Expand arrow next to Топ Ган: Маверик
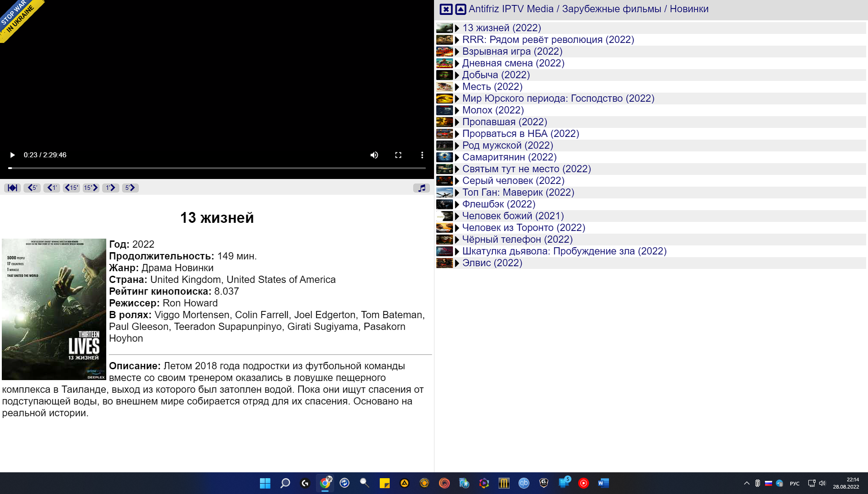Viewport: 868px width, 494px height. (457, 193)
